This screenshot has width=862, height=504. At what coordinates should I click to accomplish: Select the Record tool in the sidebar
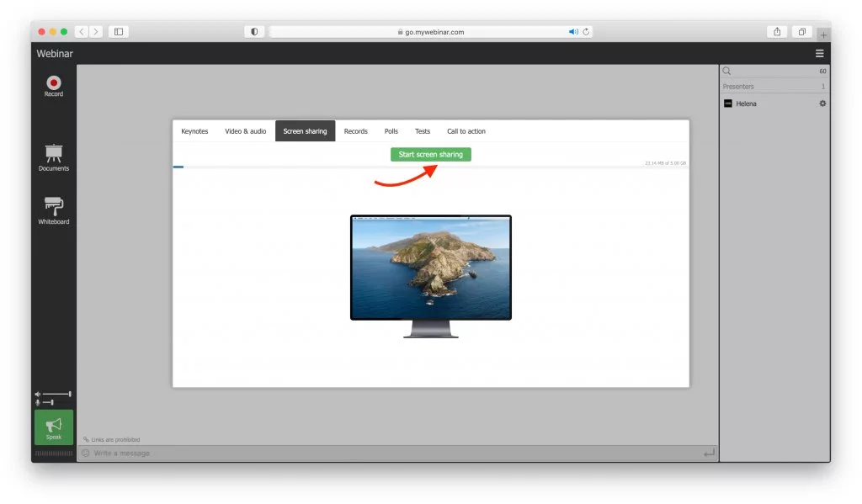click(53, 83)
